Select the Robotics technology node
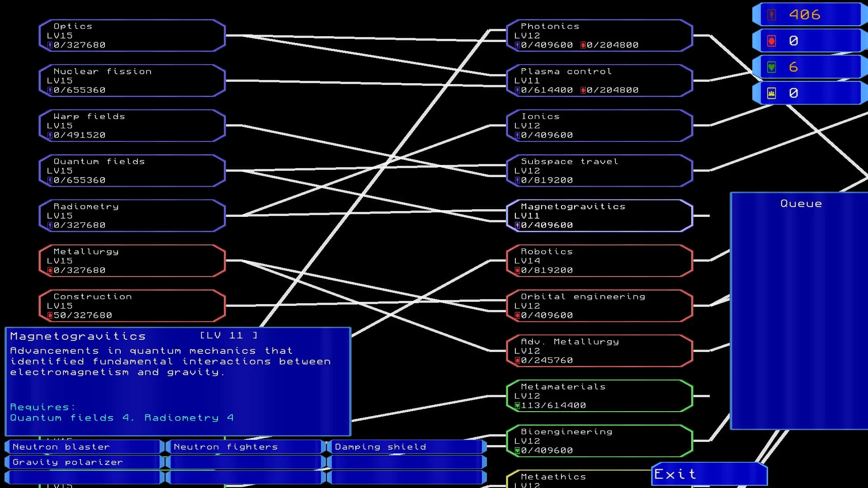Screen dimensions: 868x488 click(599, 261)
